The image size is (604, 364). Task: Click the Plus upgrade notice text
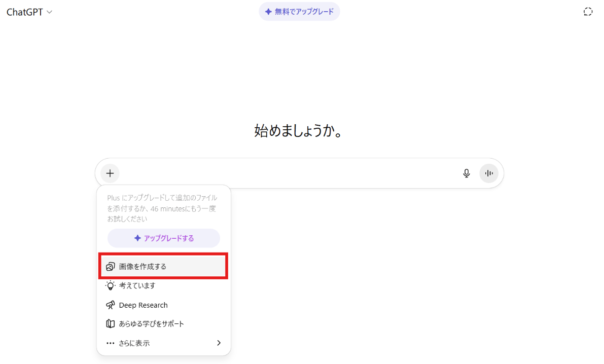pyautogui.click(x=162, y=208)
